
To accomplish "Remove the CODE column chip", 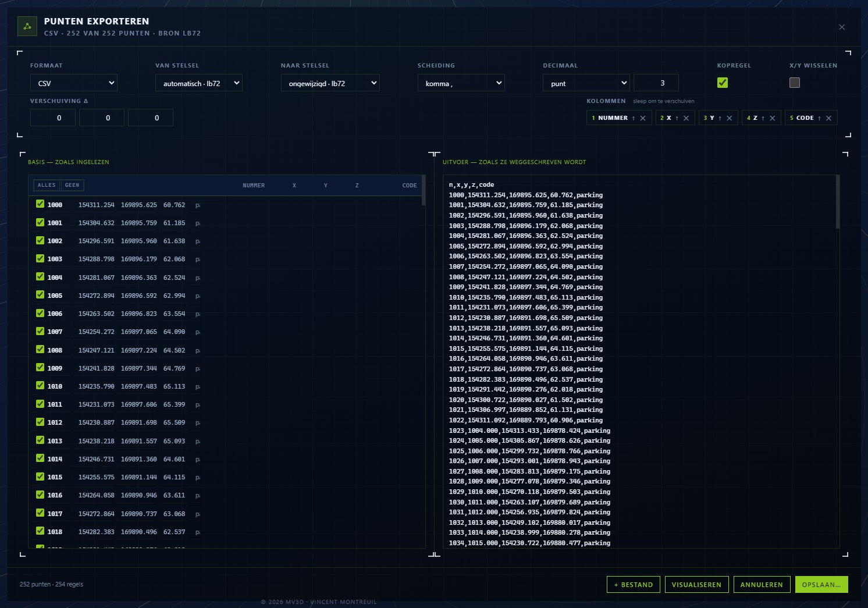I will pyautogui.click(x=829, y=118).
